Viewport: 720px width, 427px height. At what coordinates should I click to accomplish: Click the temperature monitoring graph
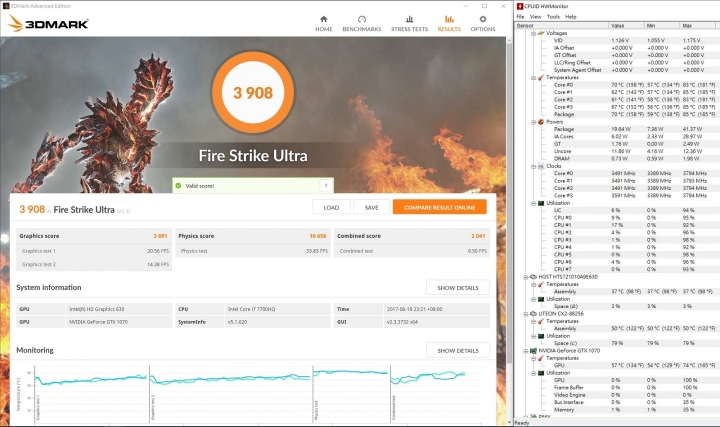[253, 393]
